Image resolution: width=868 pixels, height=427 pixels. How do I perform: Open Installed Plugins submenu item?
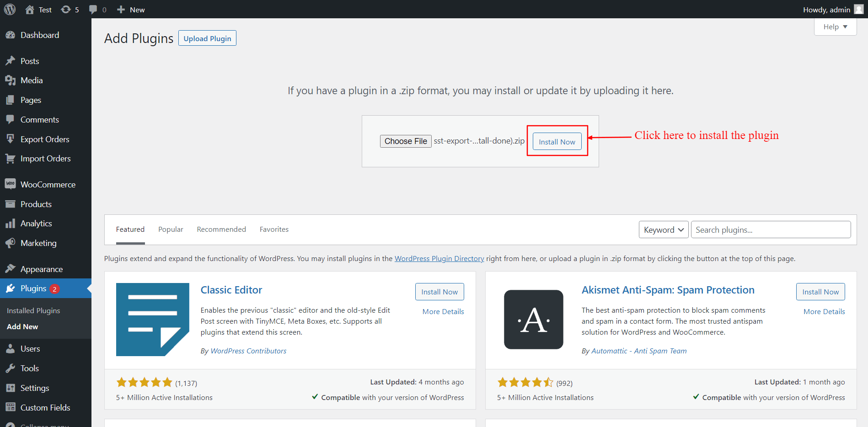pos(33,310)
